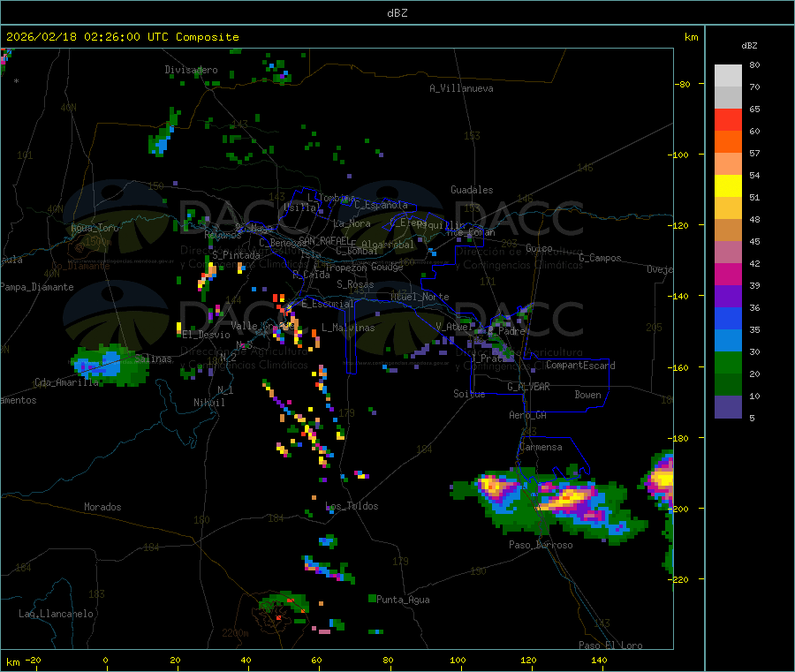The width and height of the screenshot is (795, 672).
Task: Select the 'S_Pintada' label
Action: (x=236, y=255)
